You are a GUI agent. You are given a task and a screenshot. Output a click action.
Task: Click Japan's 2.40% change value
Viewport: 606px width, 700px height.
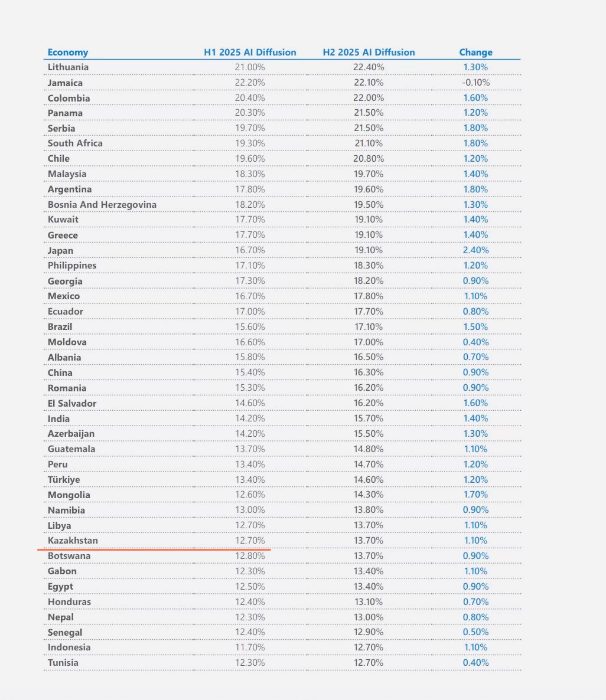tap(475, 250)
